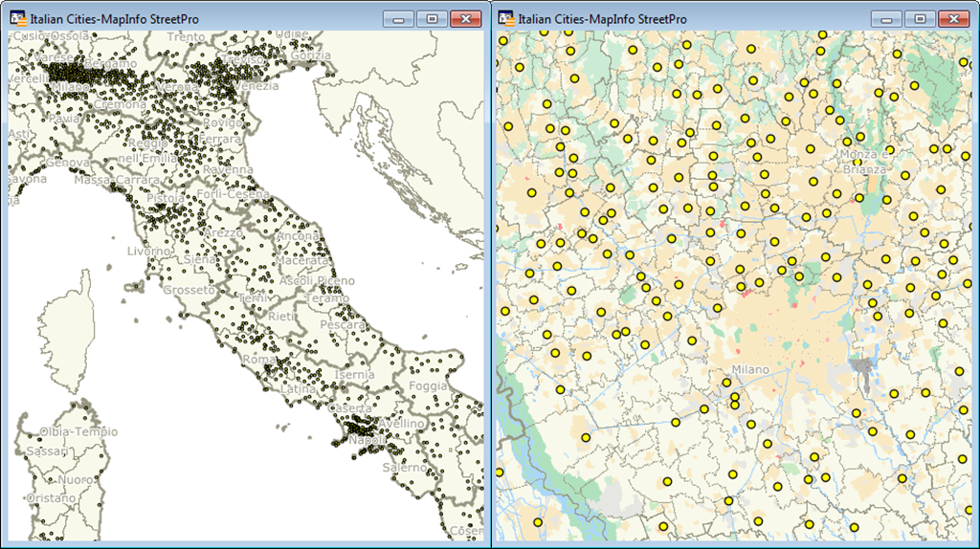Click the 'Asti' map label
The height and width of the screenshot is (549, 980).
pos(18,134)
